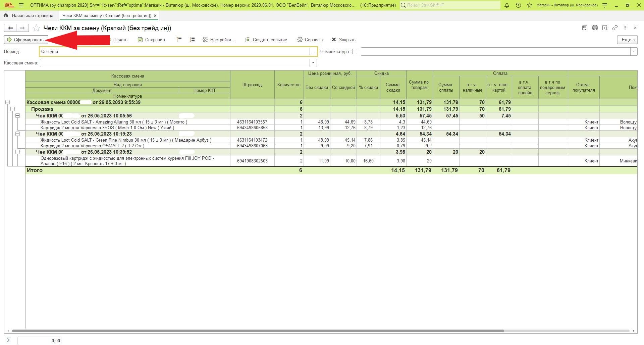Enable the Номенклатура filter checkbox
The image size is (644, 345).
coord(355,52)
